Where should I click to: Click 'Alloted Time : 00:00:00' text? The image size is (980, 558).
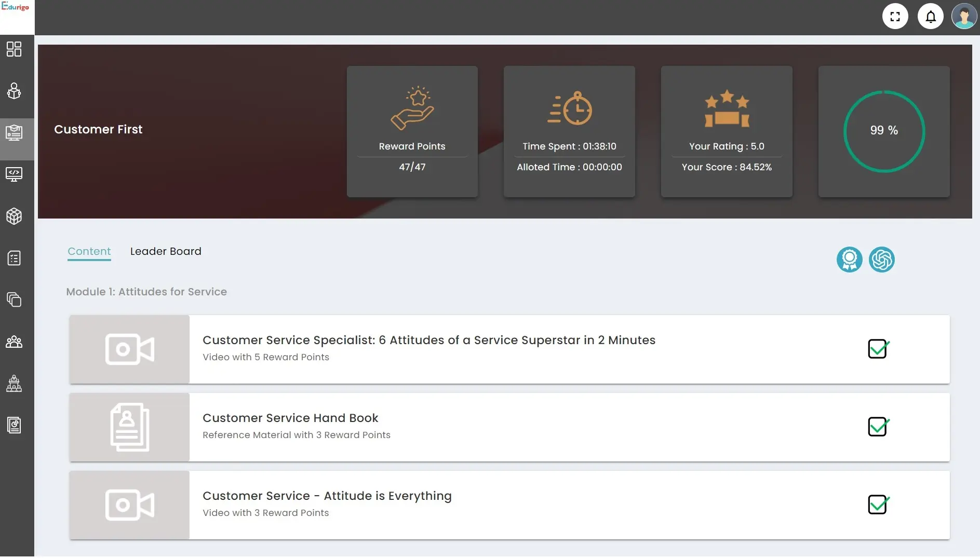(570, 167)
